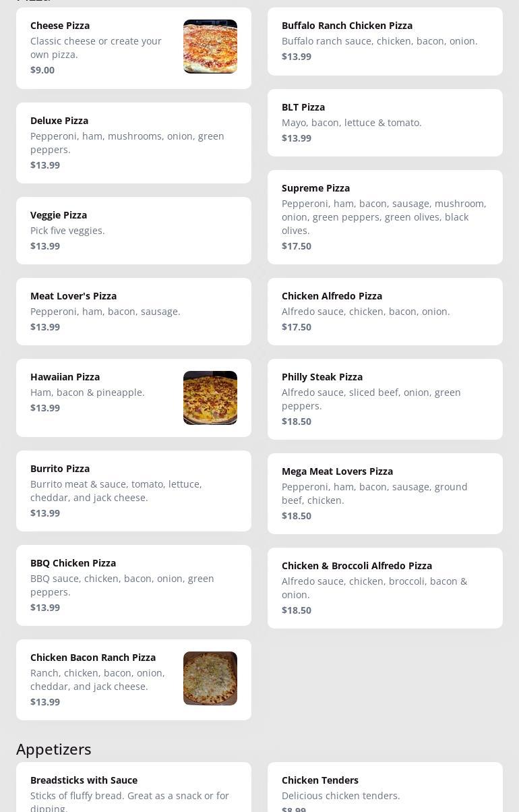
Task: Click the Hawaiian Pizza title text
Action: [65, 377]
